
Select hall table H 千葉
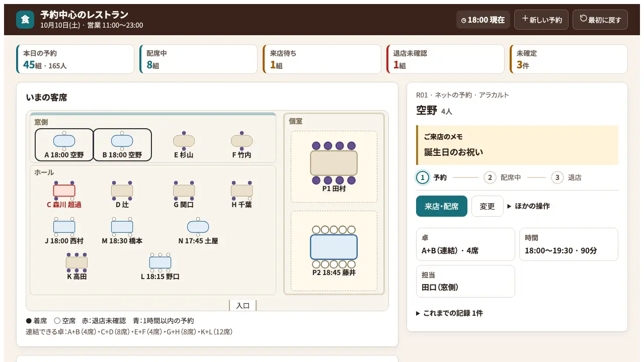[242, 195]
